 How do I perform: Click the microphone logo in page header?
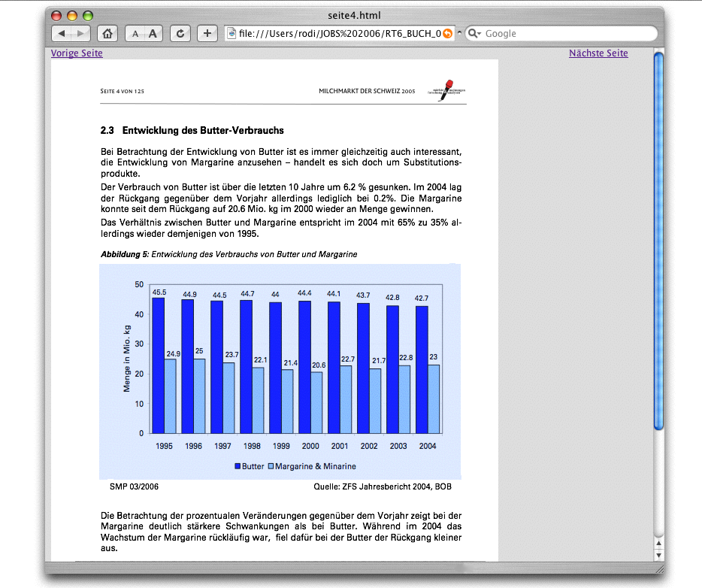point(448,89)
